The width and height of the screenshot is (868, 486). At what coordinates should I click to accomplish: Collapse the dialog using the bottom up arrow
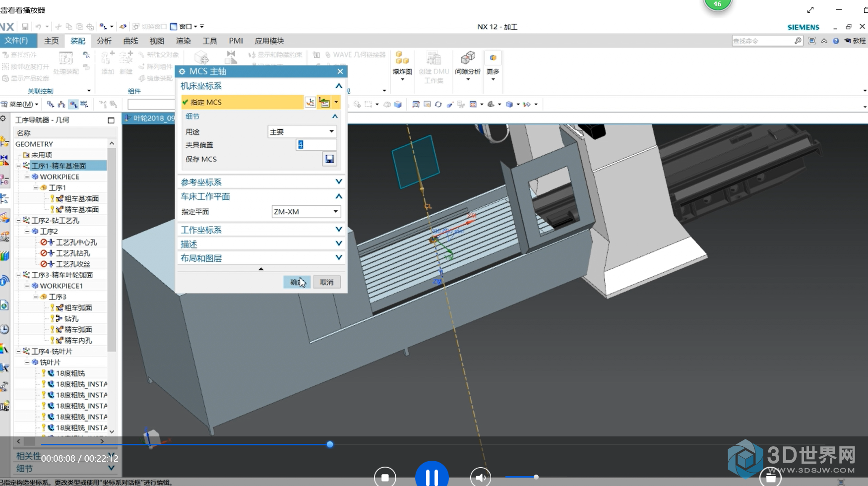(x=261, y=269)
